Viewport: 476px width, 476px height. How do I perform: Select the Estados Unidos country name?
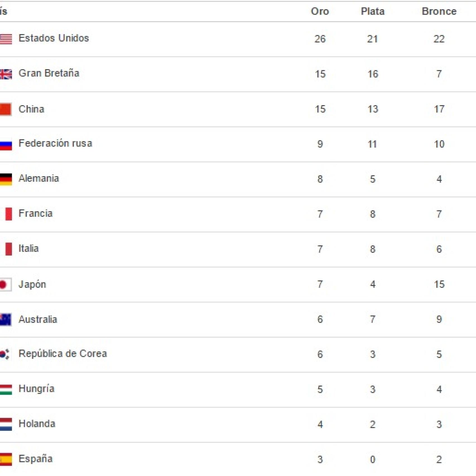click(x=54, y=38)
